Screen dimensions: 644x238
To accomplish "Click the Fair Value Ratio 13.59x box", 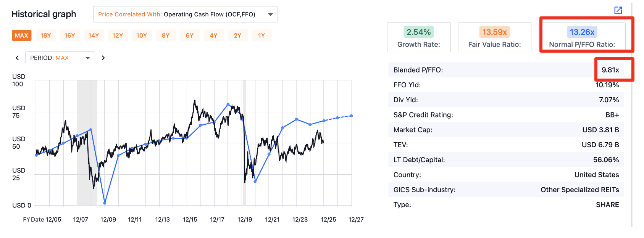I will pyautogui.click(x=494, y=37).
